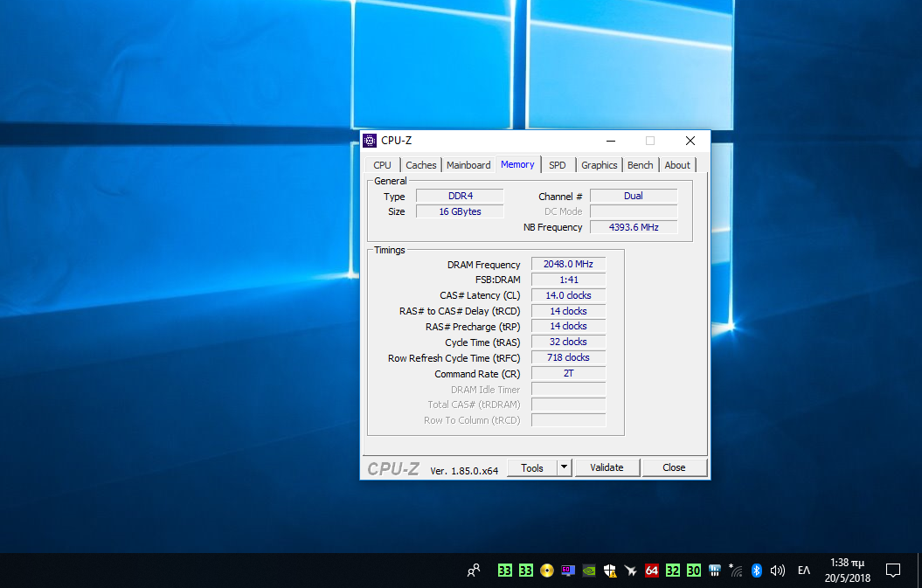Image resolution: width=922 pixels, height=588 pixels.
Task: Switch to the CPU tab
Action: click(x=382, y=165)
